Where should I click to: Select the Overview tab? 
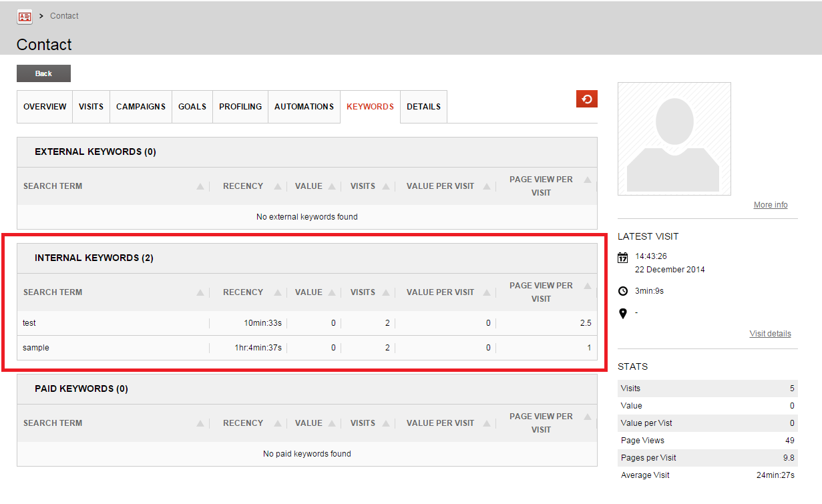(44, 106)
